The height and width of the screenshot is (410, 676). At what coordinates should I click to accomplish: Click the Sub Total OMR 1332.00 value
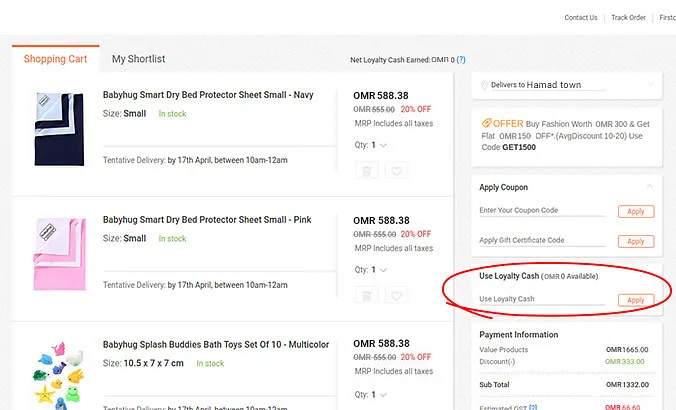627,385
